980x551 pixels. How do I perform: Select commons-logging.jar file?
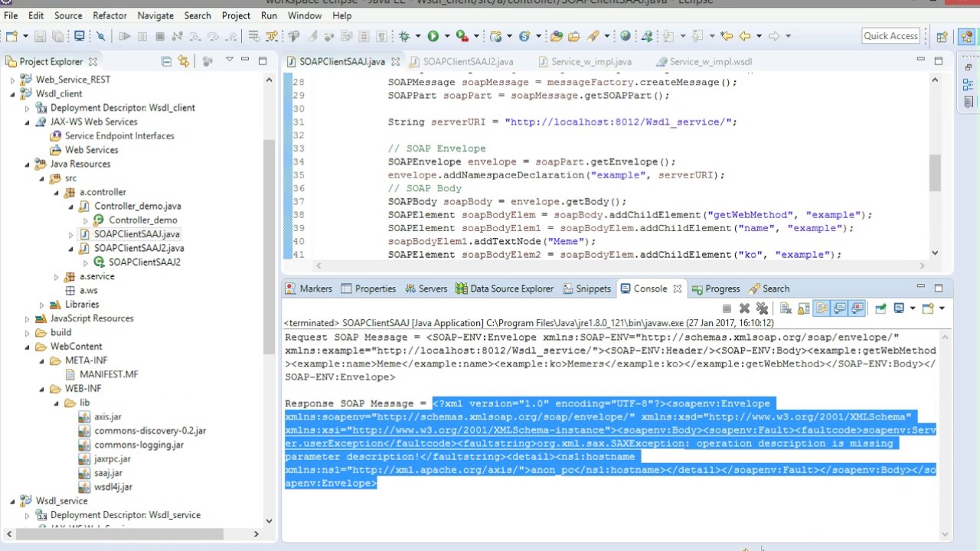[139, 445]
